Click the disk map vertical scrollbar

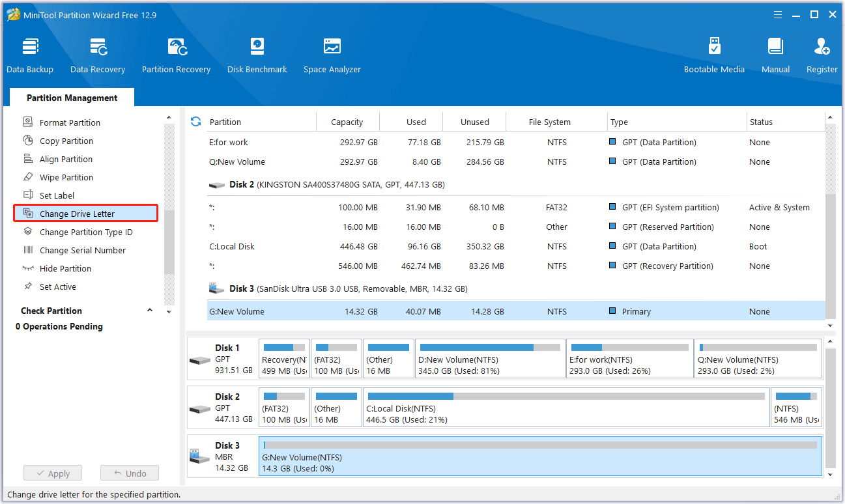[x=830, y=409]
